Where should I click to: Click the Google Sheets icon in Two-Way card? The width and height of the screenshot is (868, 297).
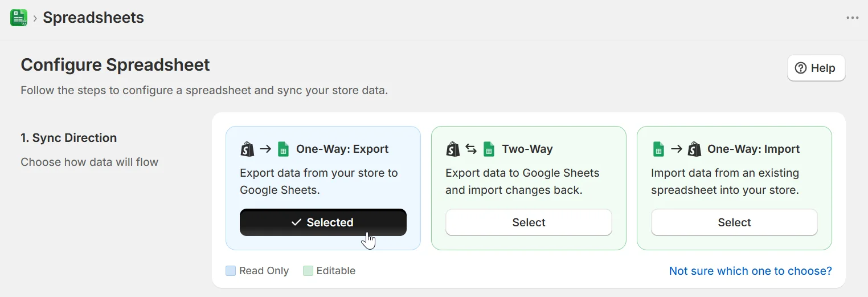click(x=489, y=149)
